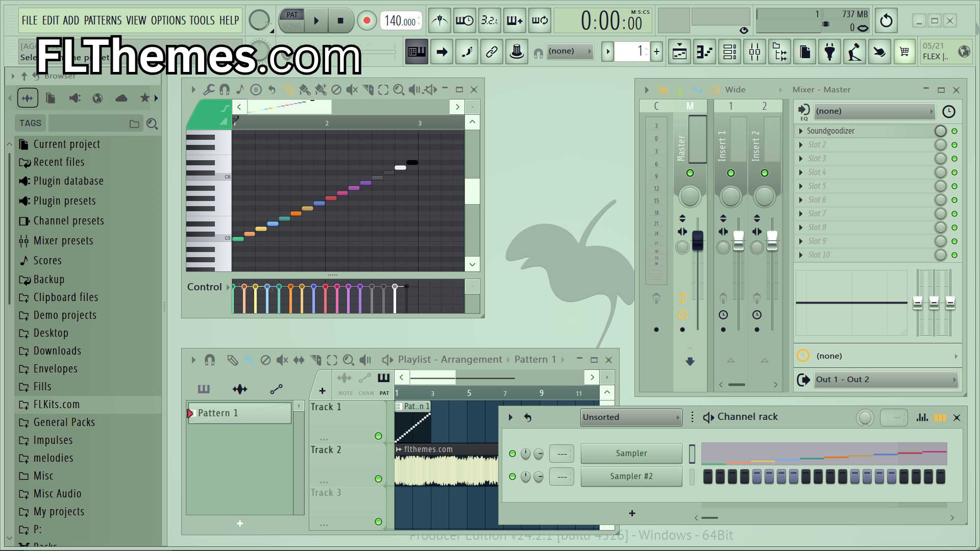Open the OPTIONS menu
The width and height of the screenshot is (980, 551).
(168, 20)
